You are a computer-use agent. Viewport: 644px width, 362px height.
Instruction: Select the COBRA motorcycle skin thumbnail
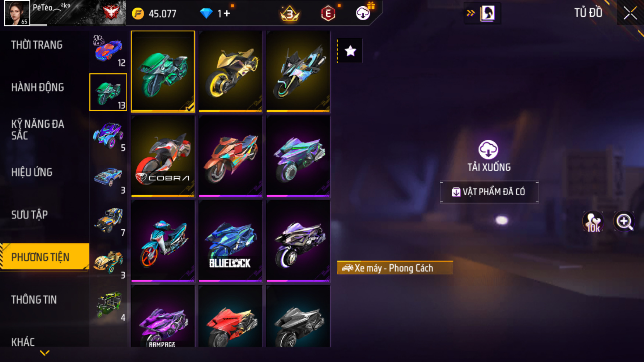tap(163, 157)
